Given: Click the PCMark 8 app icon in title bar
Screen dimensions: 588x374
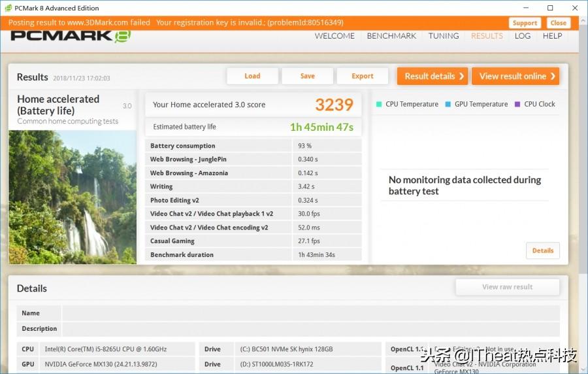Looking at the screenshot, I should pyautogui.click(x=8, y=8).
